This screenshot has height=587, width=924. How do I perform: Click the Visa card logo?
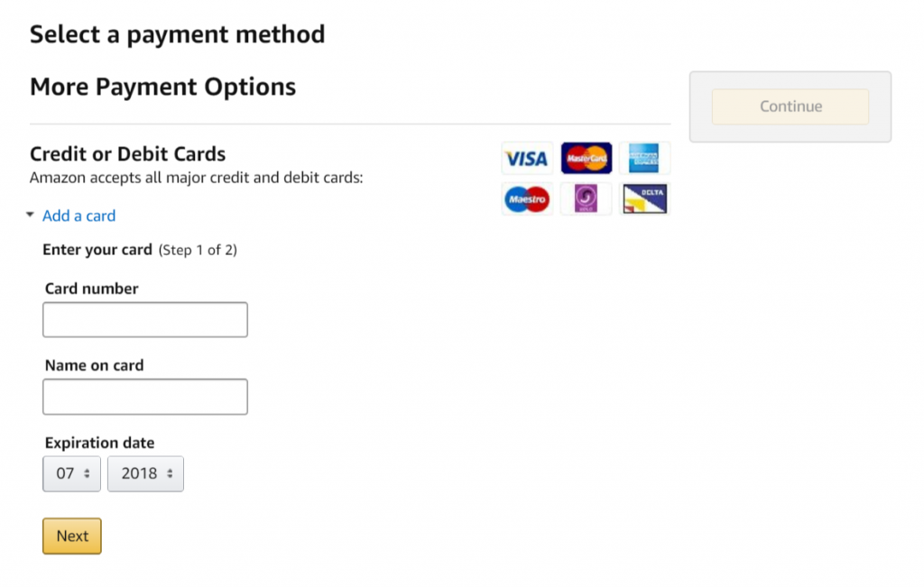[527, 159]
